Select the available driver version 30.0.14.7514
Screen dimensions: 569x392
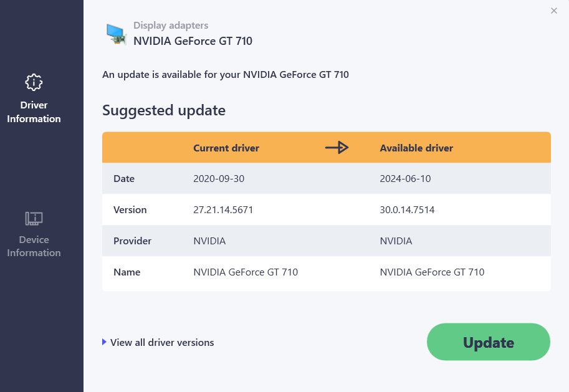[x=407, y=210]
